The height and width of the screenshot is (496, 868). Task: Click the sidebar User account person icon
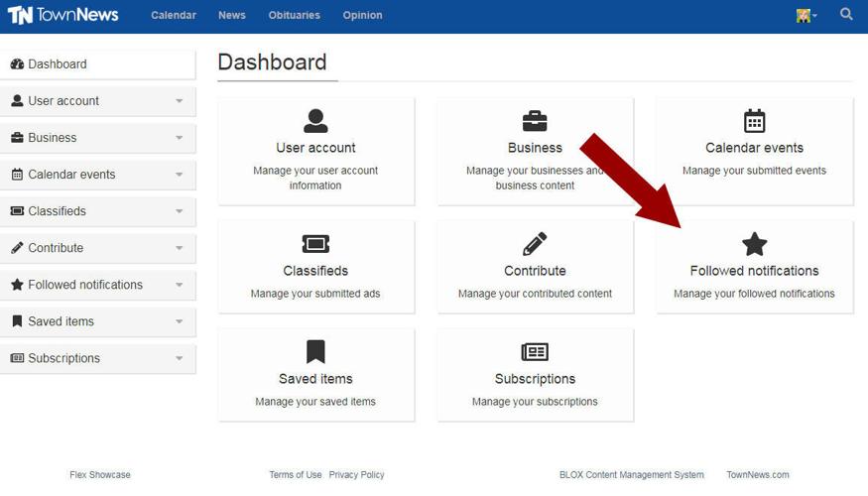tap(17, 101)
